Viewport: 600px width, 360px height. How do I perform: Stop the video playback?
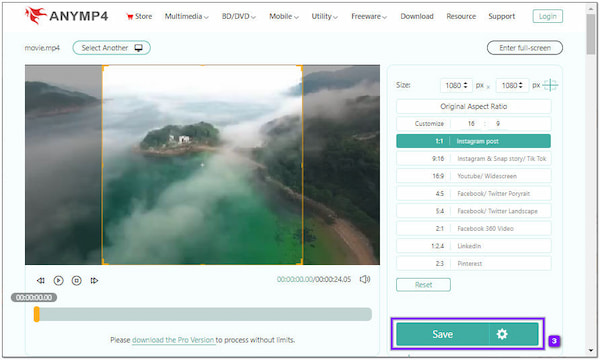77,281
